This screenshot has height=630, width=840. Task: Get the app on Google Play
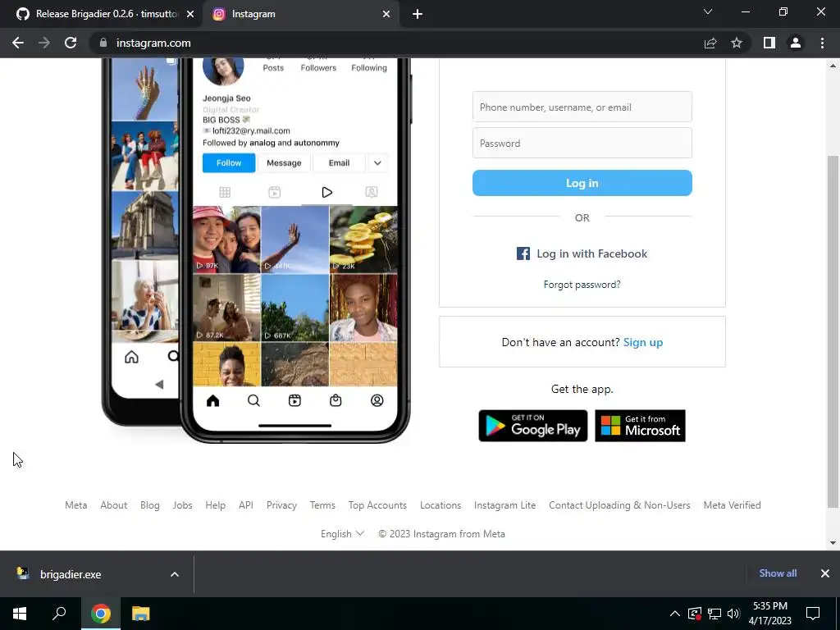pos(533,426)
